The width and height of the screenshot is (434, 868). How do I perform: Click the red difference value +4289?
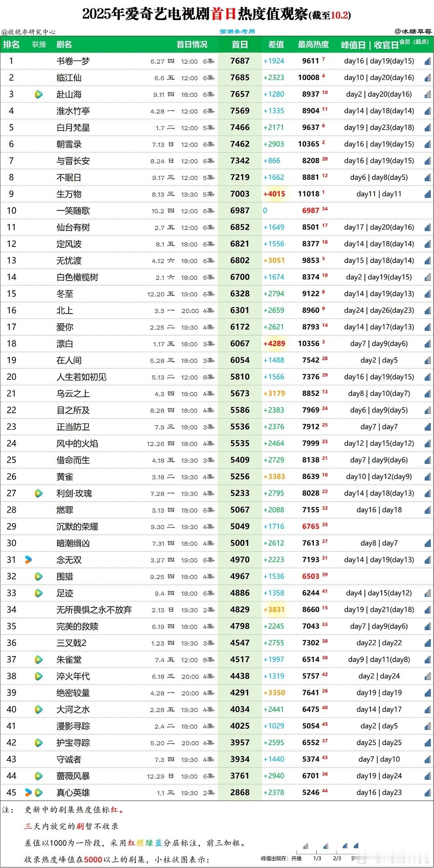point(274,344)
